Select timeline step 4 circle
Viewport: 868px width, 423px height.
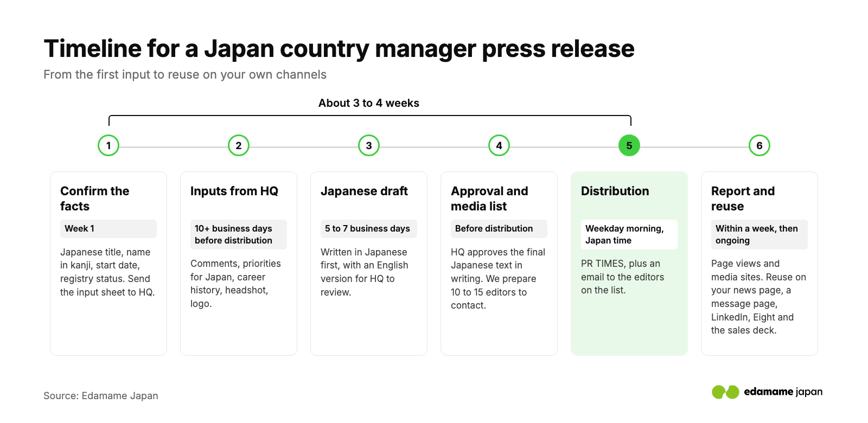499,145
